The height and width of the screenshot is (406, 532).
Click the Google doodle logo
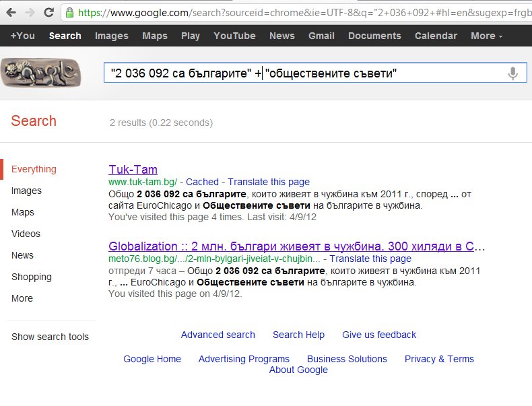point(41,73)
